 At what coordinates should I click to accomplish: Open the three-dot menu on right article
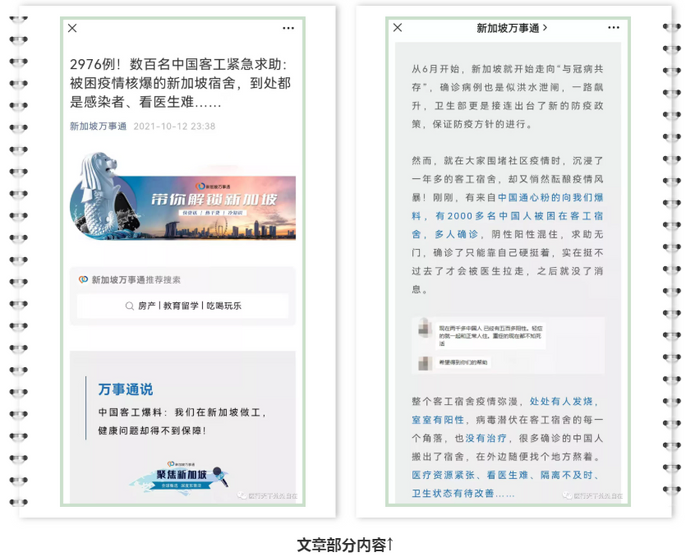(613, 27)
